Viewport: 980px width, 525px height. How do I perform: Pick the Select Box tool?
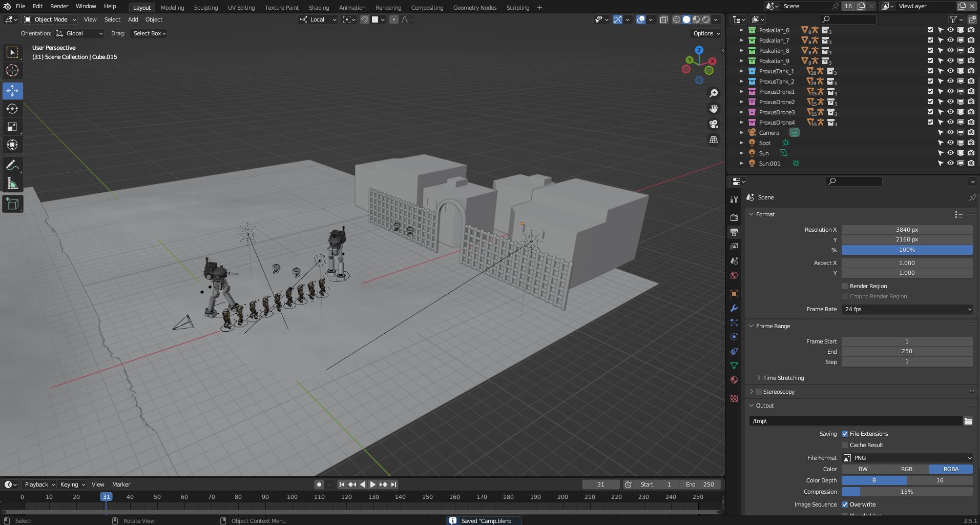click(12, 52)
